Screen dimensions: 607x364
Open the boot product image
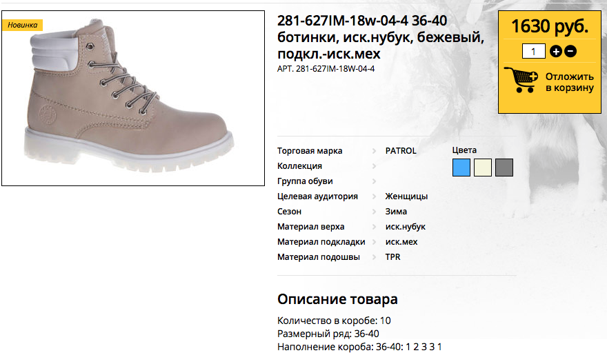point(133,99)
